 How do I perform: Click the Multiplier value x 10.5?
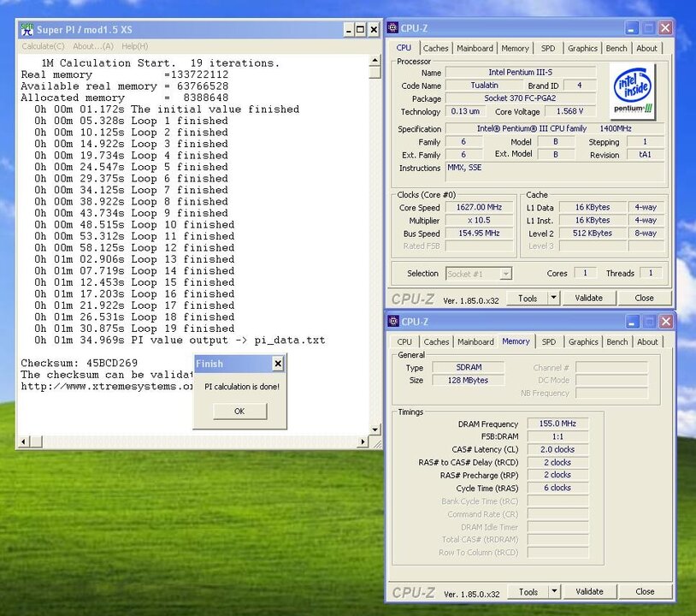479,220
